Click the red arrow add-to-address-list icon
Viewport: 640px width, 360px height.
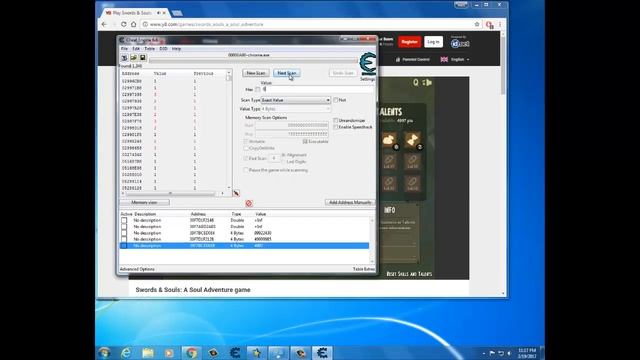236,193
